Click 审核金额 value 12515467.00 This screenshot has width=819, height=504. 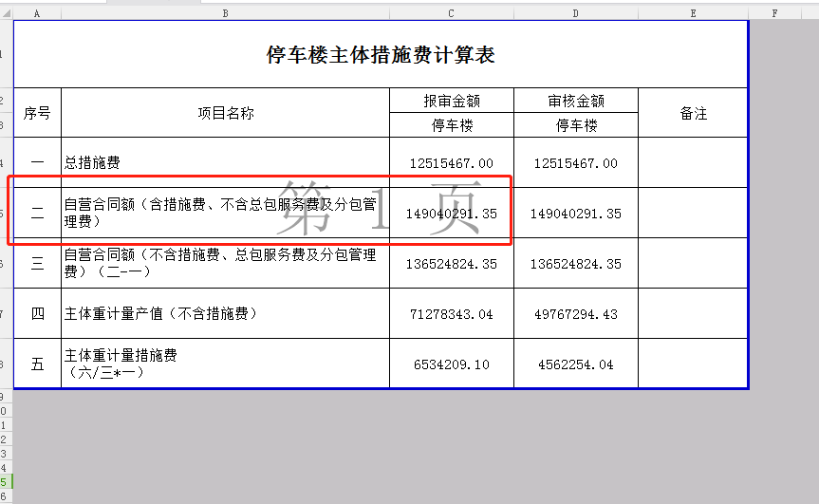(576, 162)
